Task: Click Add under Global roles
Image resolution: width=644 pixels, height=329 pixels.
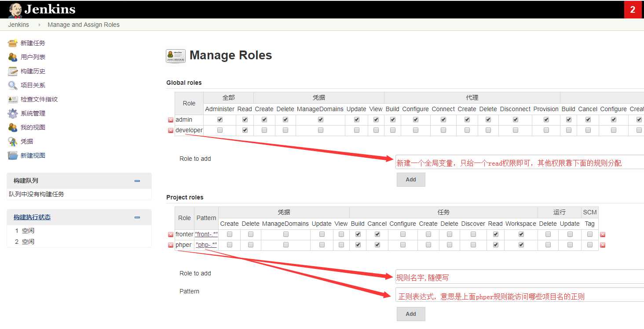Action: click(411, 180)
